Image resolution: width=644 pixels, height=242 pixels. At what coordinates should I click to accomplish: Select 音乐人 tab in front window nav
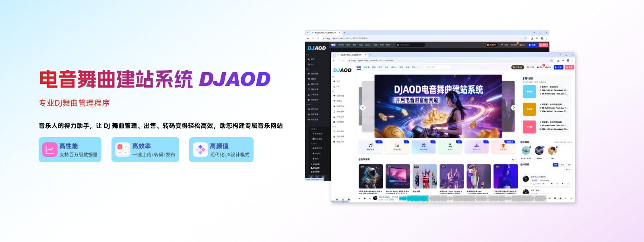[394, 67]
